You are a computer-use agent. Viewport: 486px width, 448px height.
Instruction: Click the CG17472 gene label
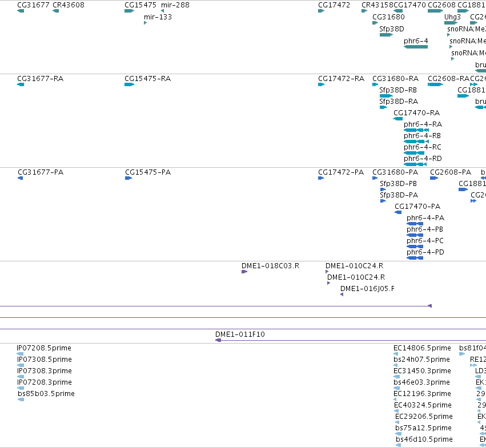click(x=334, y=5)
